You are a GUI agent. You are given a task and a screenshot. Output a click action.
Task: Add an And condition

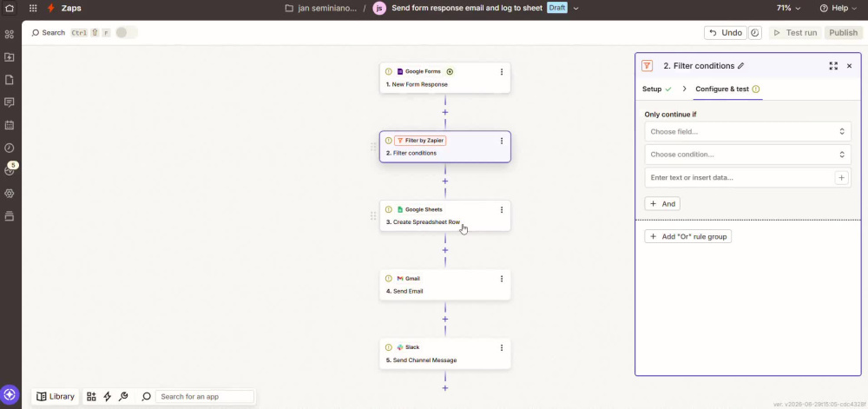tap(662, 204)
